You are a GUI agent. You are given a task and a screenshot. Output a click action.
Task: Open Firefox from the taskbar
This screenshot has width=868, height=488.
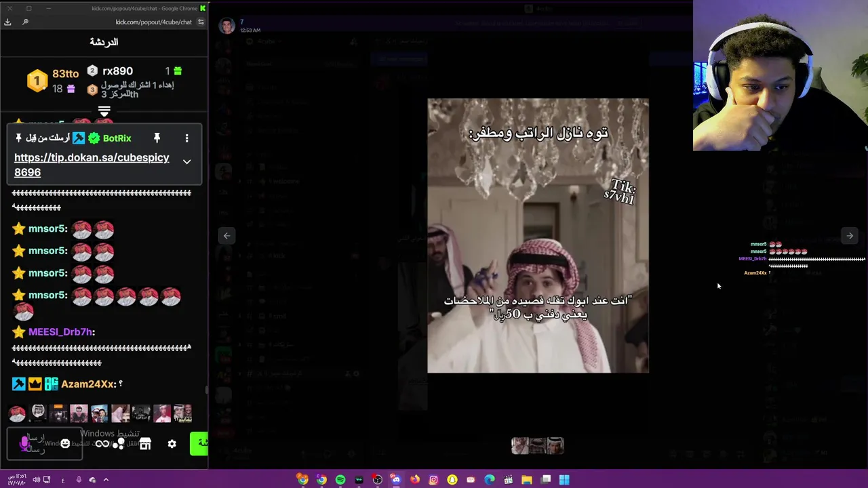pos(415,479)
